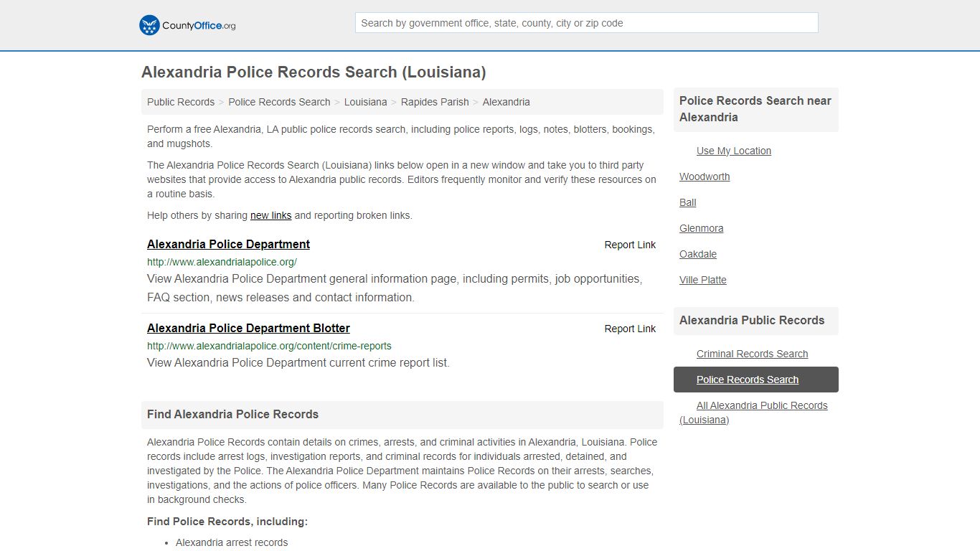Go to Rapides Parish breadcrumb
Image resolution: width=980 pixels, height=551 pixels.
[x=435, y=102]
